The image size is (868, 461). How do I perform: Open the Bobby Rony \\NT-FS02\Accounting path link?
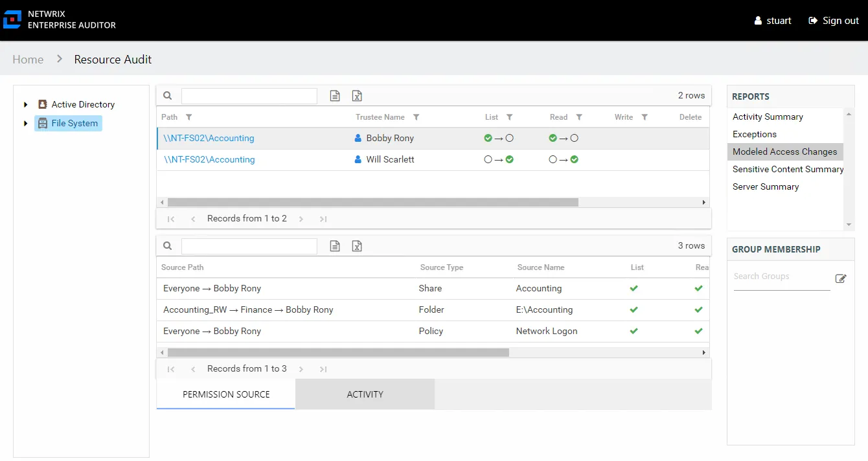click(x=209, y=138)
